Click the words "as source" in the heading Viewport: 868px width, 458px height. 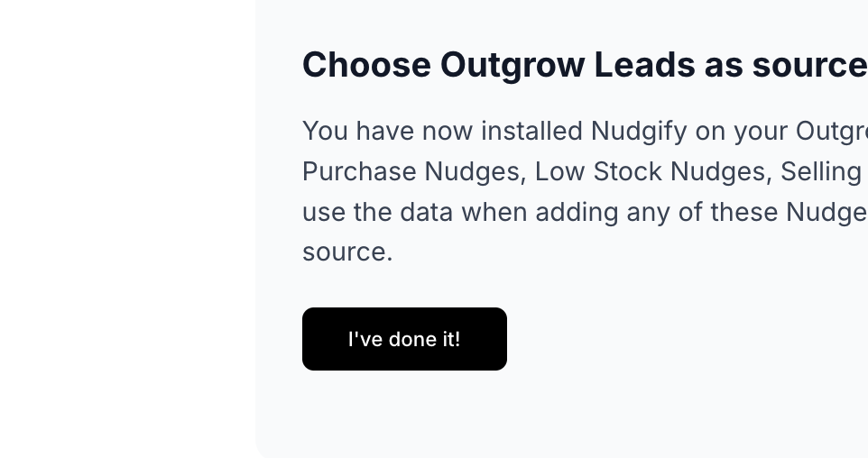(x=786, y=65)
